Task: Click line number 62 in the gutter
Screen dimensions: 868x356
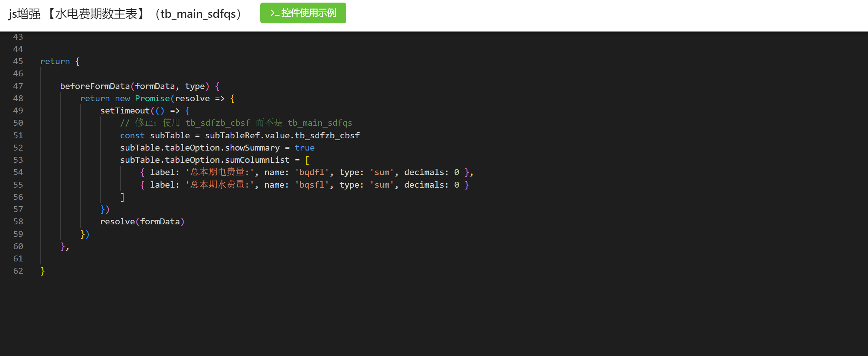Action: [18, 271]
